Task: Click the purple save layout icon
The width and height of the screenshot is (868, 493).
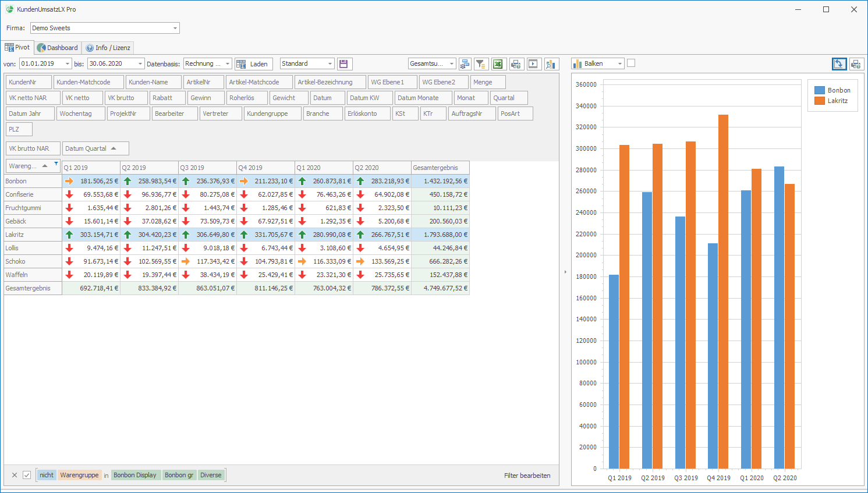Action: coord(344,64)
